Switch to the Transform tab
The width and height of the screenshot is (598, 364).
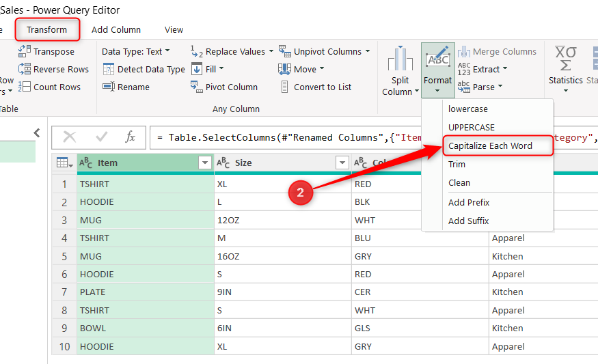tap(47, 29)
